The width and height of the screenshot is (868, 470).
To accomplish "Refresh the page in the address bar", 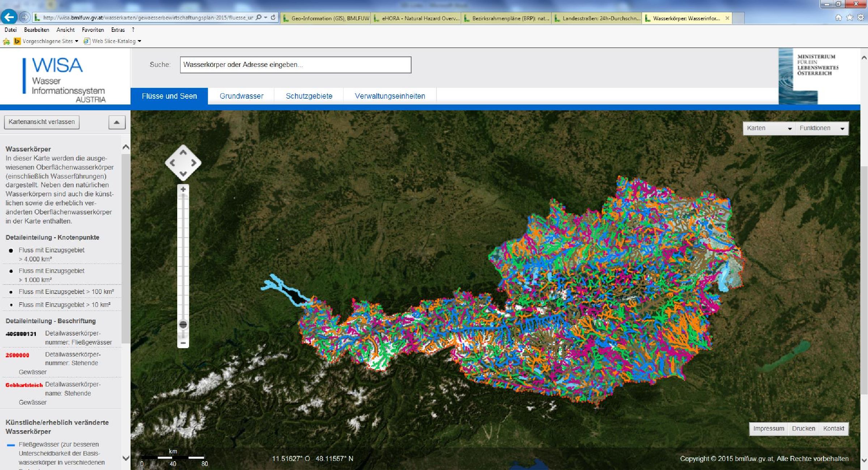I will click(273, 17).
